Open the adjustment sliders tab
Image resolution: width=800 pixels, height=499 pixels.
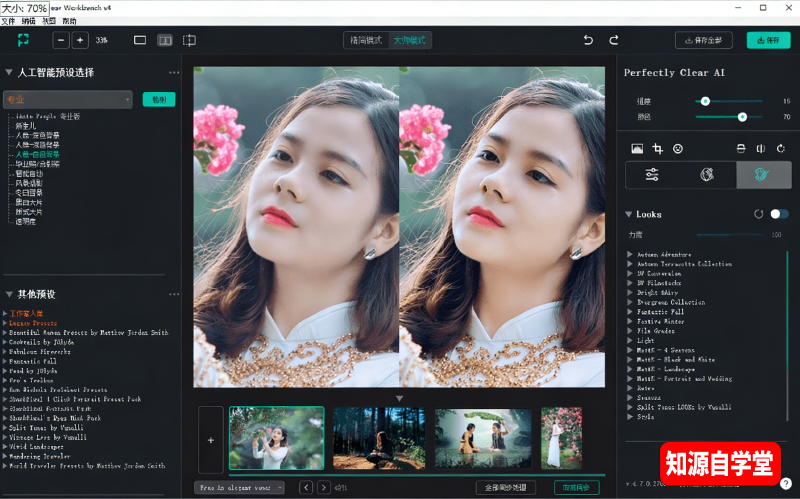[x=652, y=175]
